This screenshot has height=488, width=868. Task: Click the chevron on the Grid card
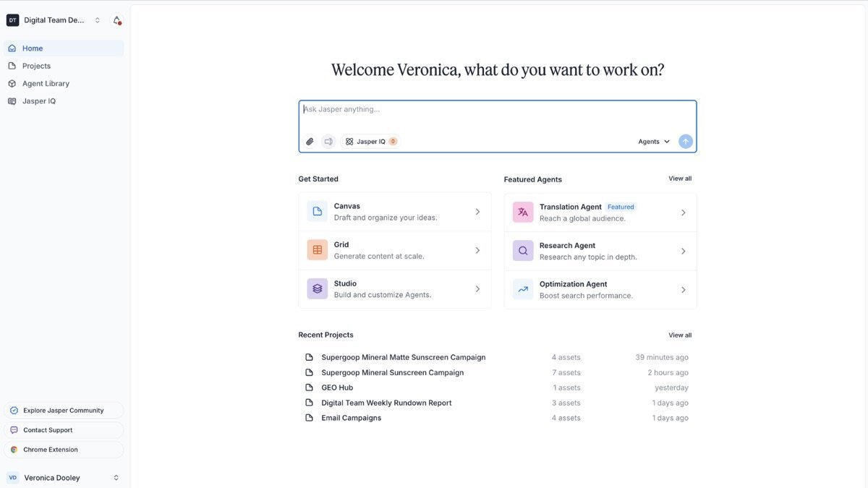pos(477,250)
